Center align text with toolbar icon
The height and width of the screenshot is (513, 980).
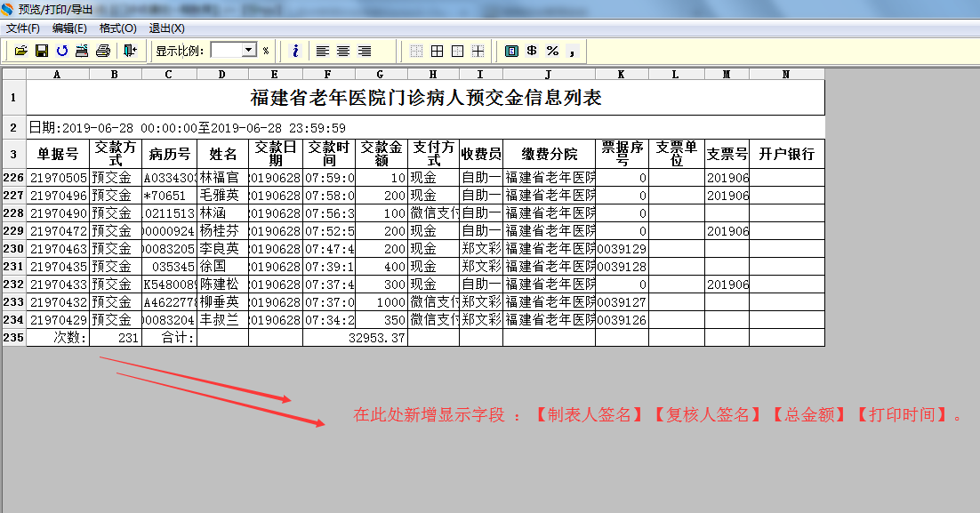(343, 52)
